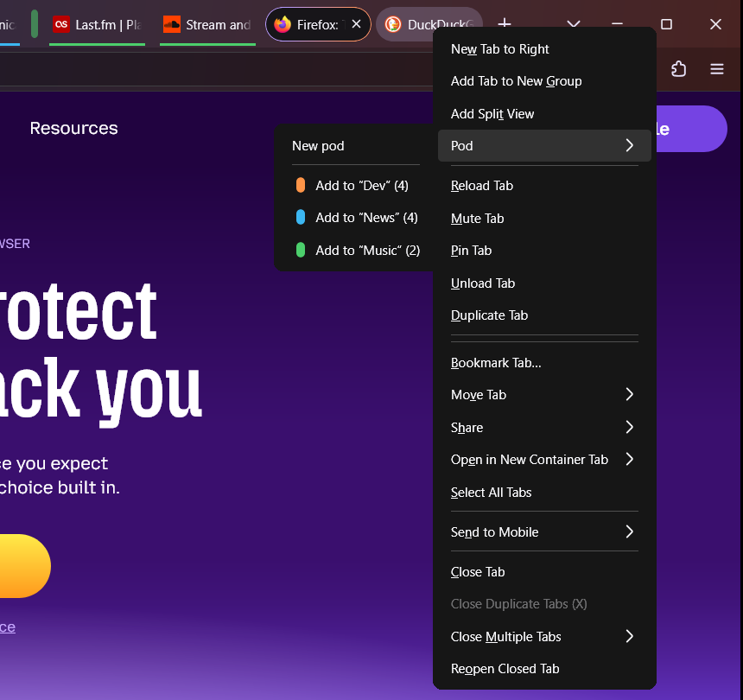Expand the Share submenu
The image size is (743, 700).
click(x=544, y=428)
